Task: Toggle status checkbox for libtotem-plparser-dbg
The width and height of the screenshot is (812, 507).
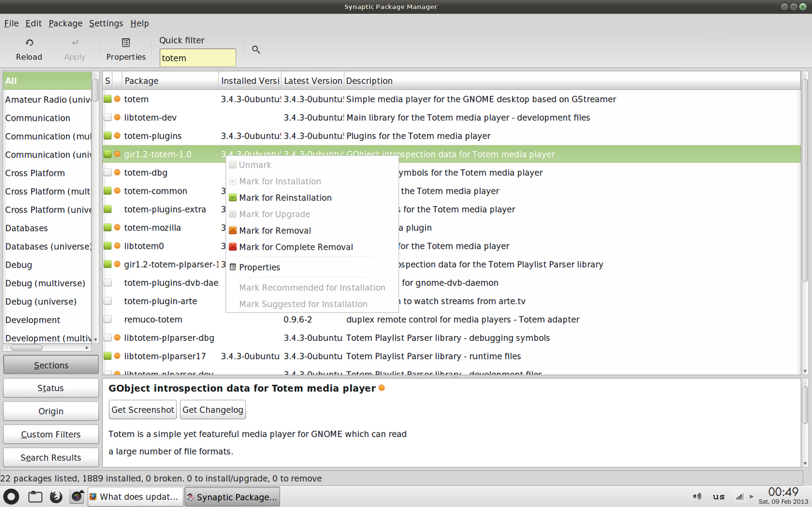Action: [x=108, y=338]
